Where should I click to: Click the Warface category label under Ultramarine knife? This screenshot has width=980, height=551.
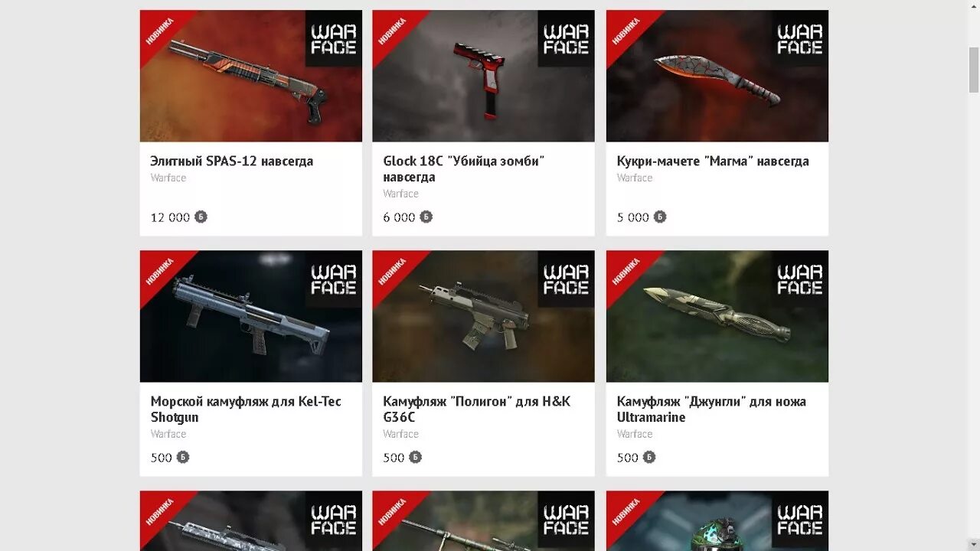[x=635, y=434]
